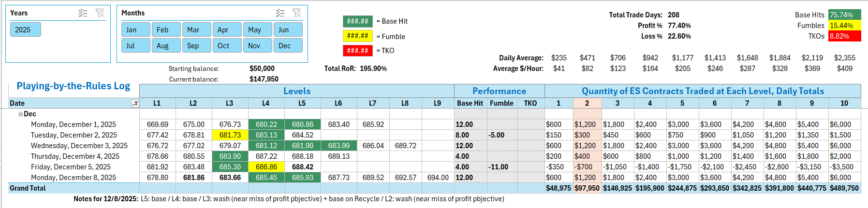Image resolution: width=868 pixels, height=208 pixels.
Task: Collapse the Dec group in the log
Action: click(x=20, y=114)
